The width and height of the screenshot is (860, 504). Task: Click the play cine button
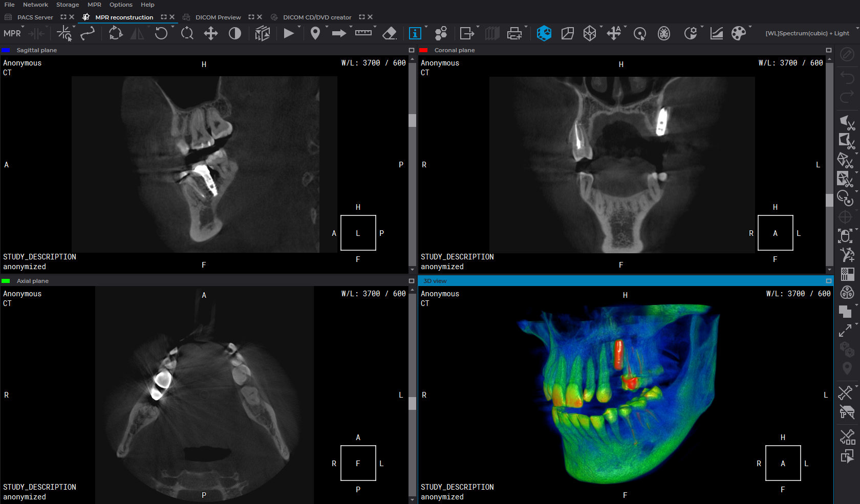coord(289,34)
